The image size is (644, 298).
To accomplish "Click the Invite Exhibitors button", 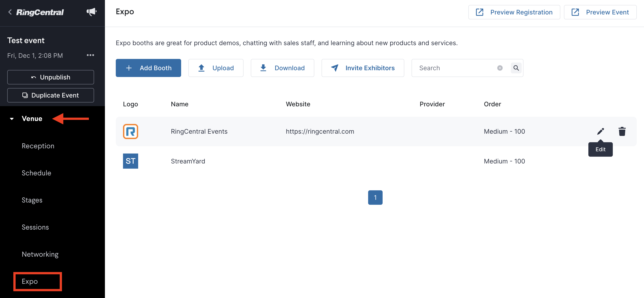I will (x=363, y=68).
